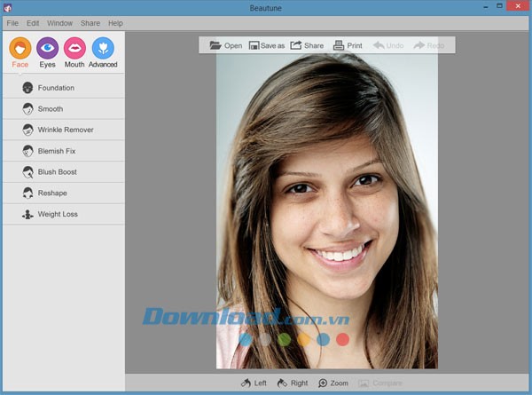Viewport: 532px width, 395px height.
Task: Open the Window menu
Action: click(x=60, y=23)
